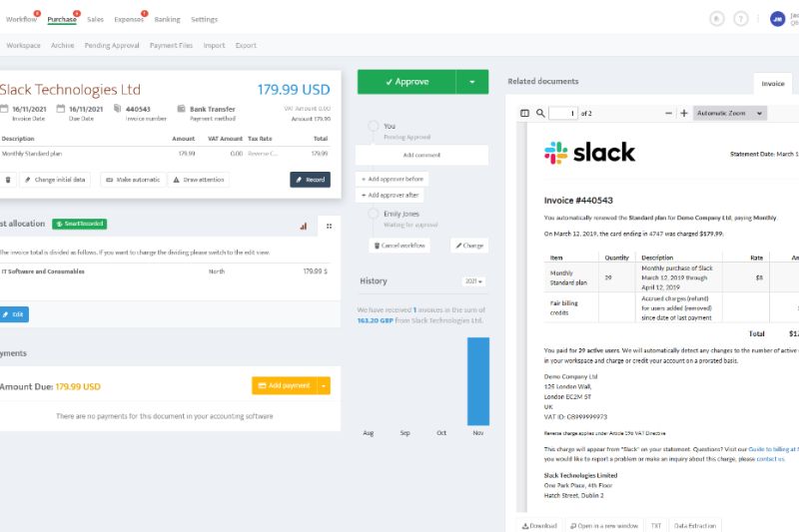Click the Data Extraction button

click(695, 526)
